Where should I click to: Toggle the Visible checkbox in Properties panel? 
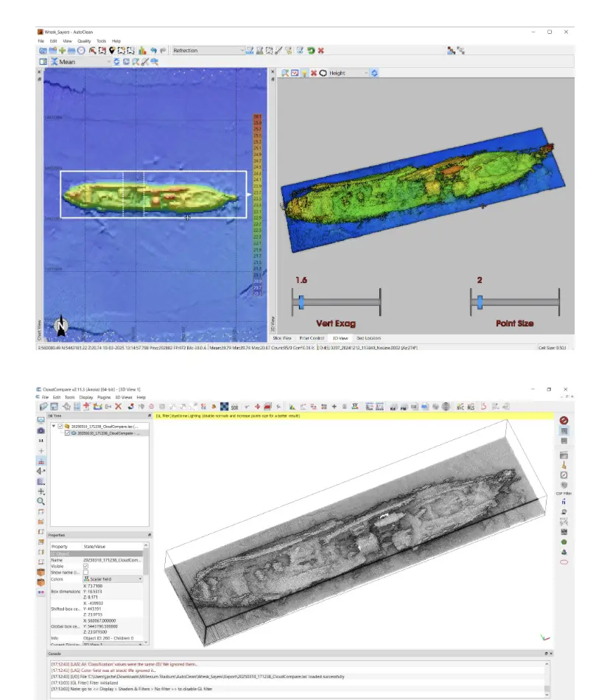[x=86, y=566]
